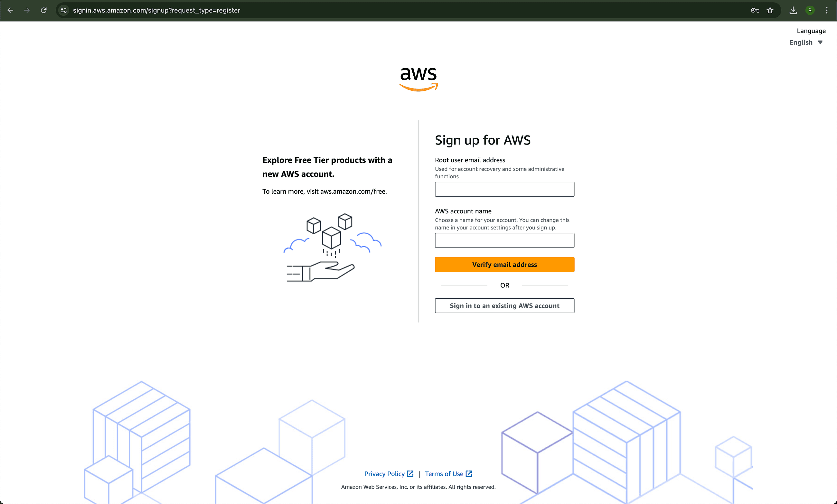Click the AWS logo
The width and height of the screenshot is (837, 504).
coord(418,79)
